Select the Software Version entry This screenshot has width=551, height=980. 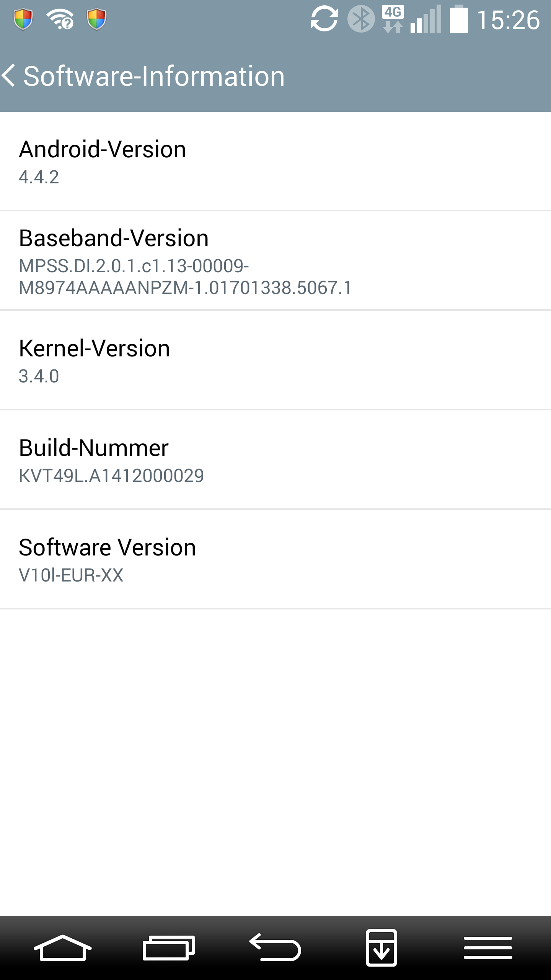click(x=275, y=559)
